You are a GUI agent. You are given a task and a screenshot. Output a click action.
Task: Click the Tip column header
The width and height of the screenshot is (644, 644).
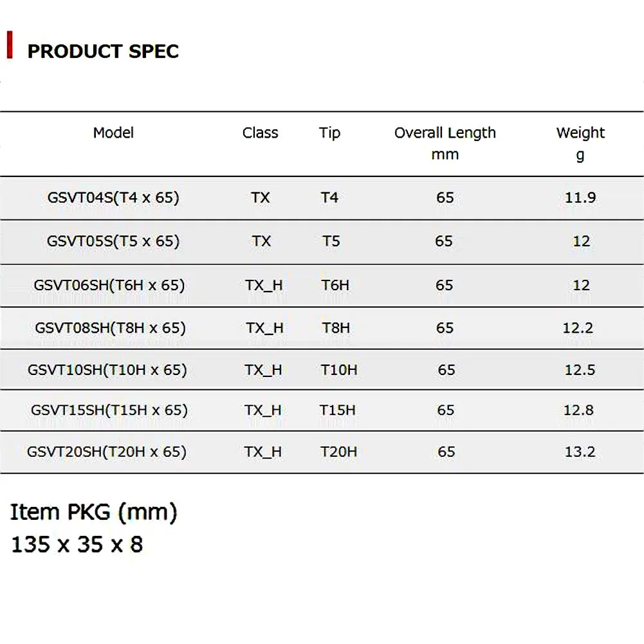pyautogui.click(x=329, y=133)
